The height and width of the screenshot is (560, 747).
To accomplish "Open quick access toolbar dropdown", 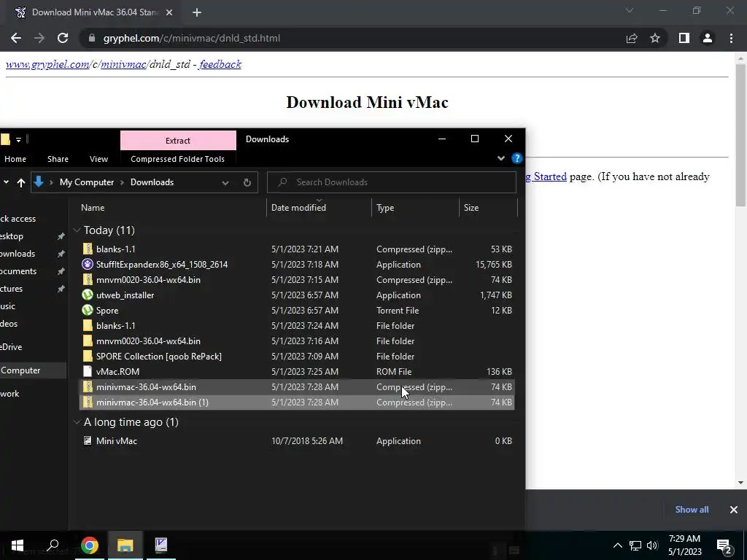I will coord(18,139).
